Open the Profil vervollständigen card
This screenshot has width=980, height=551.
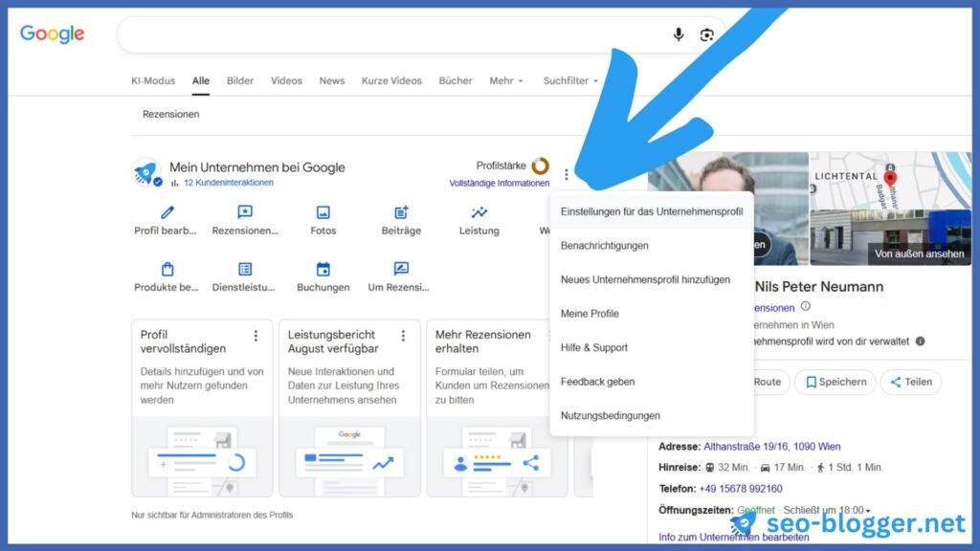[202, 408]
